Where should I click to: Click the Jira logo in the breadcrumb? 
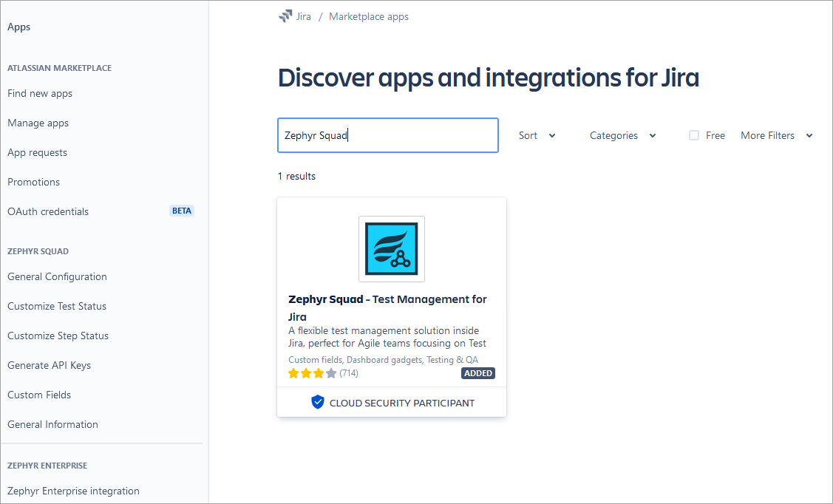(x=285, y=15)
